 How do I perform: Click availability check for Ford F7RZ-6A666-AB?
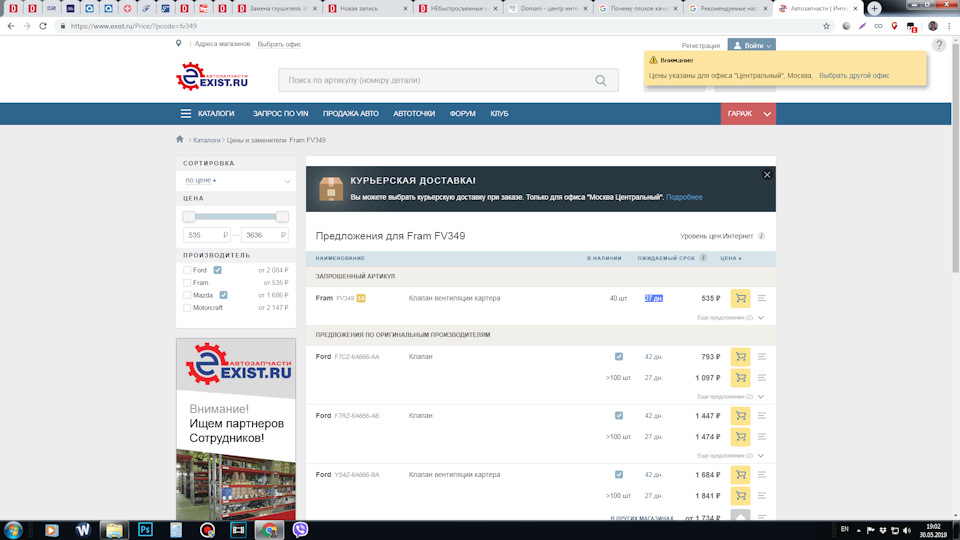(619, 416)
